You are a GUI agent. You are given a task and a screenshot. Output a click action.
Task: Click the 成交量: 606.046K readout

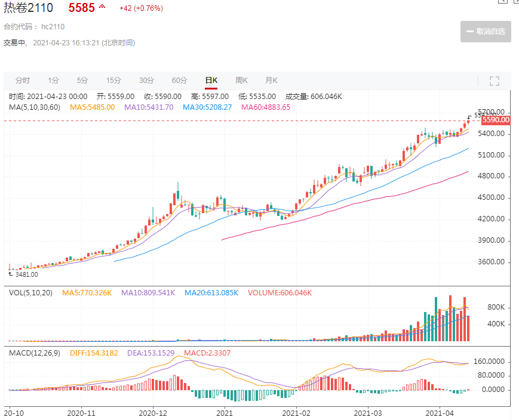click(x=314, y=97)
